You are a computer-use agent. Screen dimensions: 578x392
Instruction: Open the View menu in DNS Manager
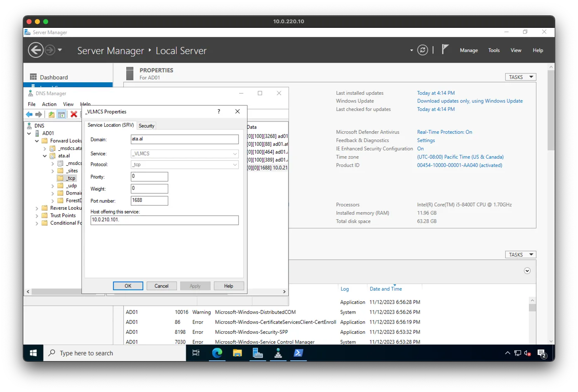pyautogui.click(x=68, y=104)
